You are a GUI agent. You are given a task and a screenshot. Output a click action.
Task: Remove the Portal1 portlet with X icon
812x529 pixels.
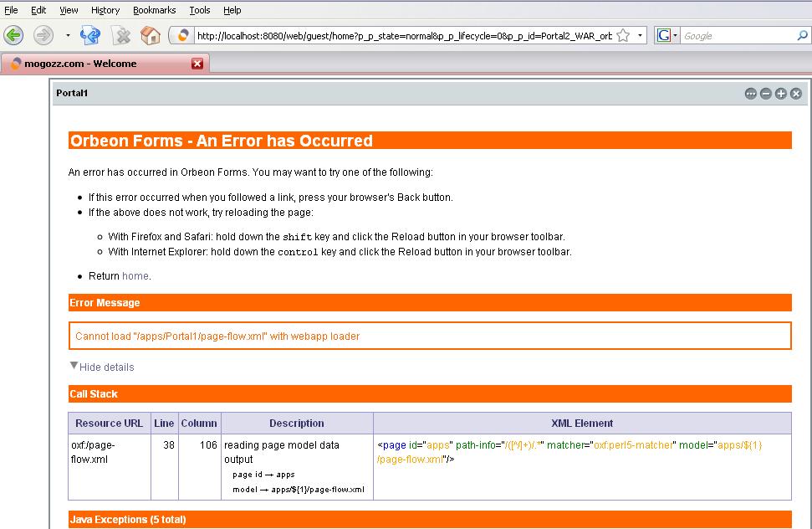pos(796,94)
